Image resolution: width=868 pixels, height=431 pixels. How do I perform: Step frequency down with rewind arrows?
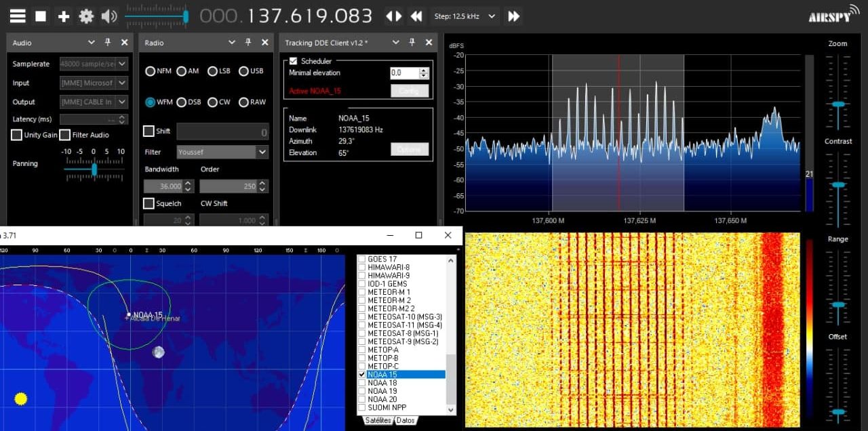click(416, 16)
